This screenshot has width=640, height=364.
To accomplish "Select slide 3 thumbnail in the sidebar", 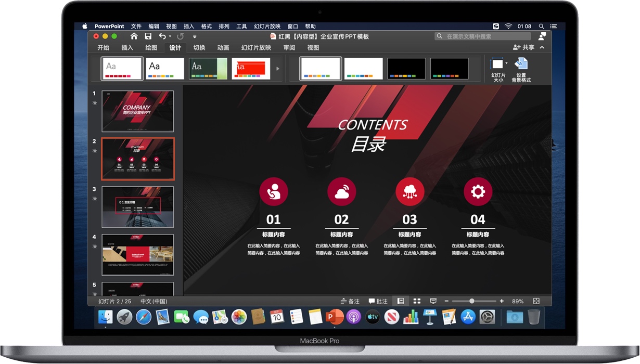I will click(137, 206).
